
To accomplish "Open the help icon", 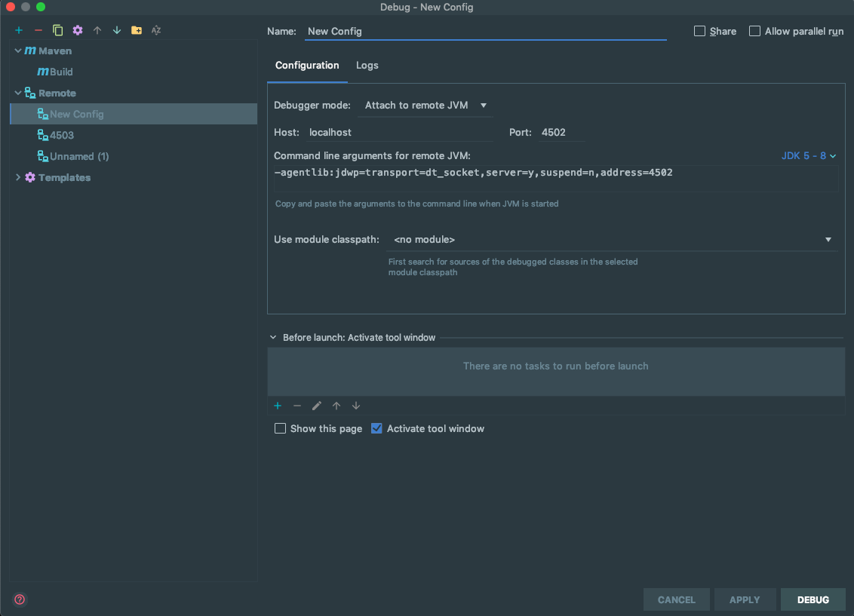I will pyautogui.click(x=18, y=599).
